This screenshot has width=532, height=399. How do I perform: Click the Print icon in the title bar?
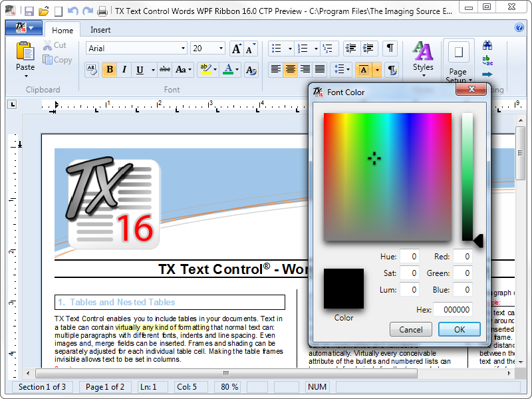click(102, 11)
